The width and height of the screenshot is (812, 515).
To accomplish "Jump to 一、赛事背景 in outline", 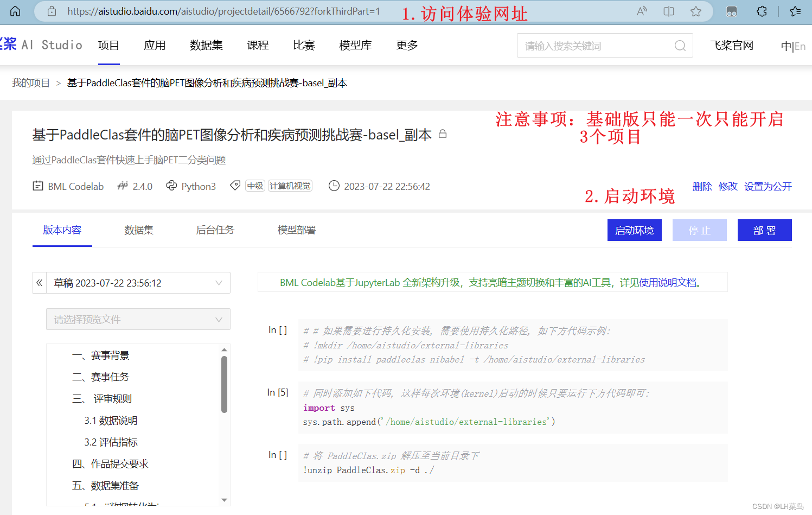I will point(101,355).
